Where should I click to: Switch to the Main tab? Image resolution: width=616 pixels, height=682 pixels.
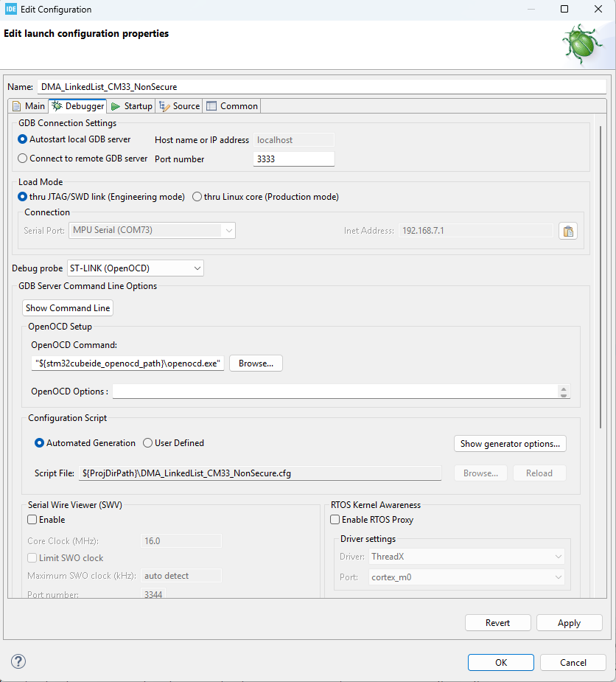[29, 106]
